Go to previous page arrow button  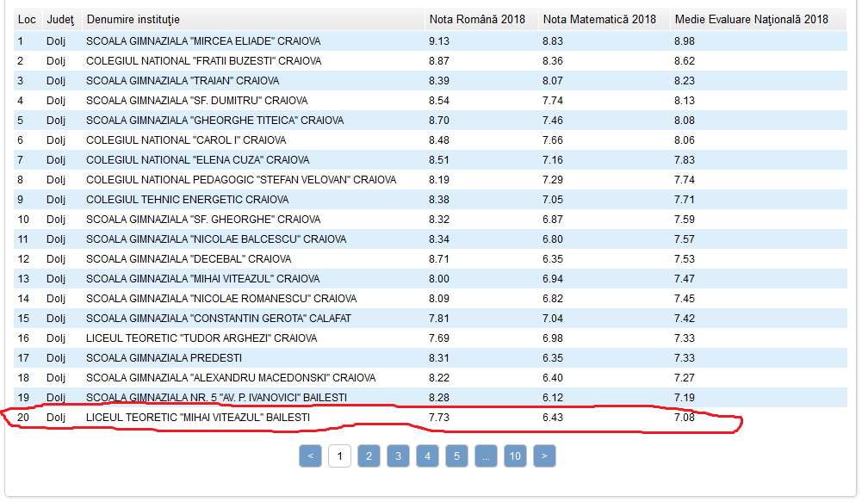[310, 456]
